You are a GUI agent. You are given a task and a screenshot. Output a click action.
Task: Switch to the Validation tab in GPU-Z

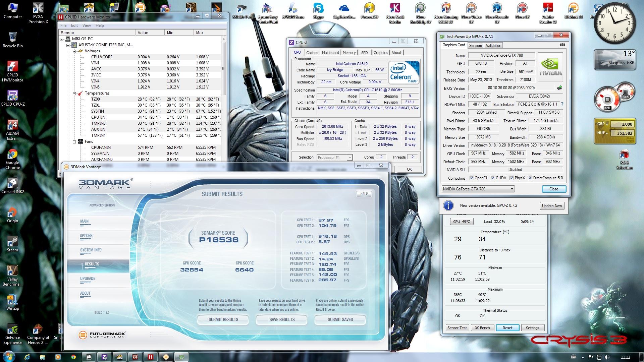493,46
